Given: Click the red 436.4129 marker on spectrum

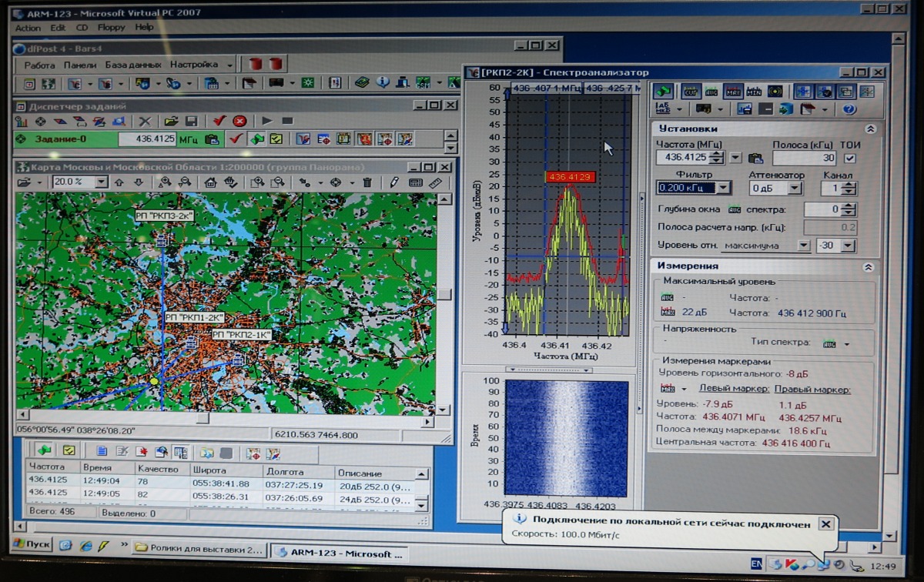Looking at the screenshot, I should click(x=570, y=177).
